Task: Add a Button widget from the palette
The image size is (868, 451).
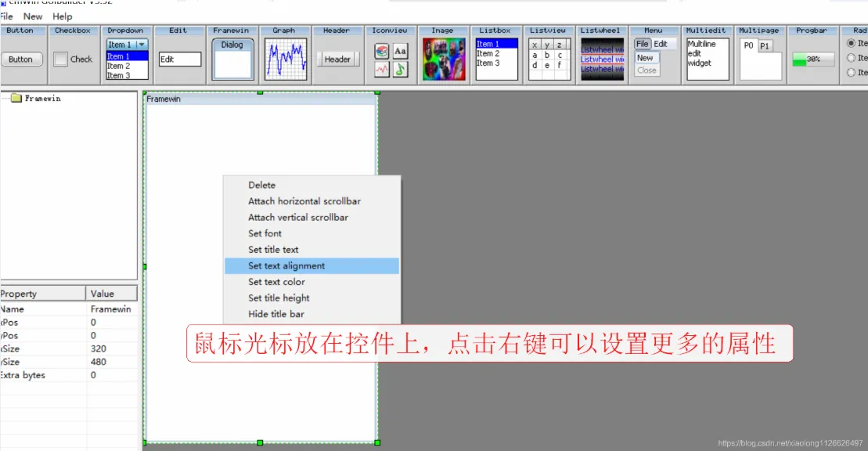Action: (x=20, y=60)
